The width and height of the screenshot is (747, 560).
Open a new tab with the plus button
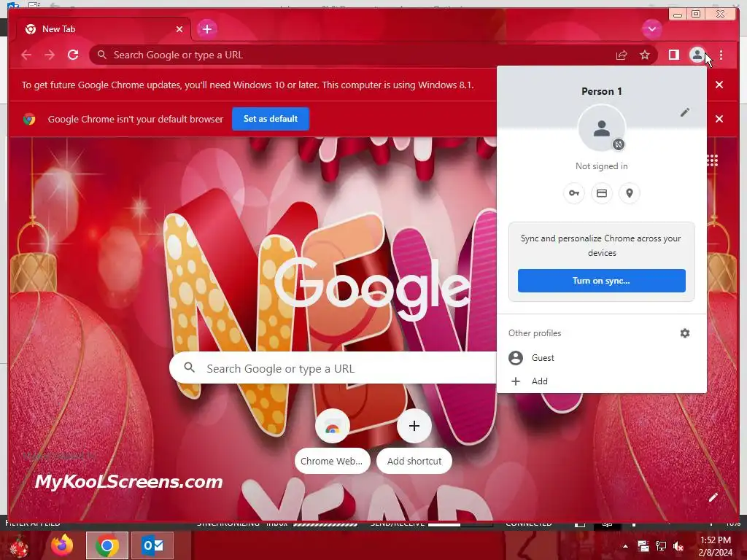(x=206, y=29)
